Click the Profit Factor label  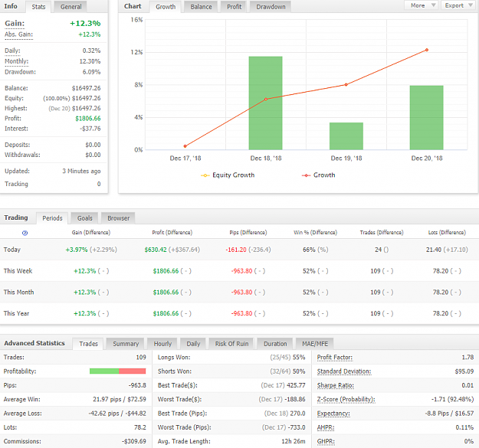coord(335,358)
